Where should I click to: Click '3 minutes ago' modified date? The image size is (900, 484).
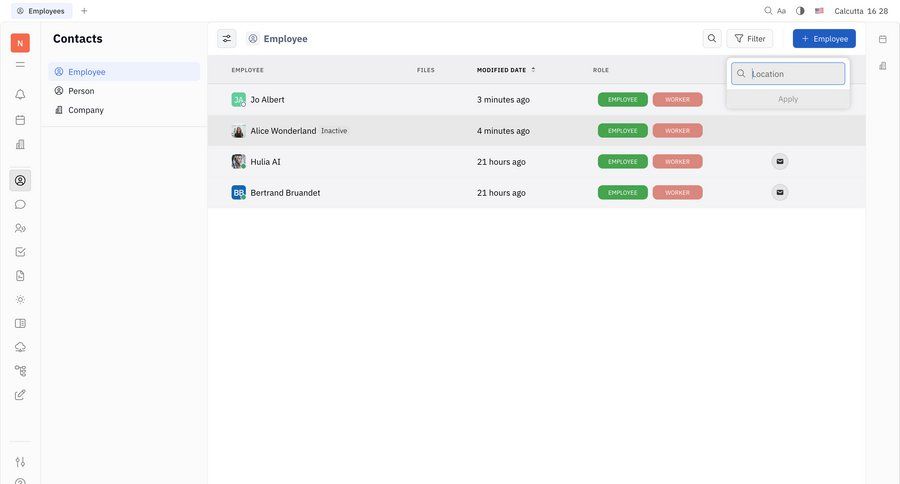(x=503, y=99)
